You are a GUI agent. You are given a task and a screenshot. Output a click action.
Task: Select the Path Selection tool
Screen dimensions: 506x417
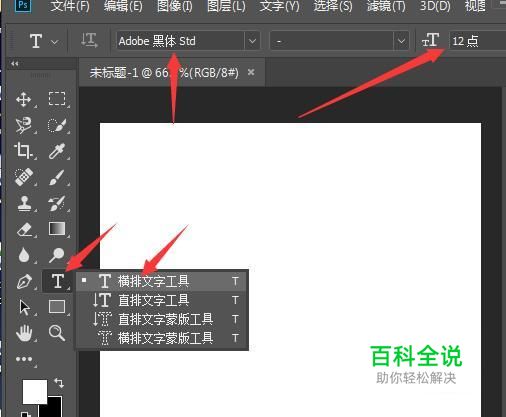(24, 307)
